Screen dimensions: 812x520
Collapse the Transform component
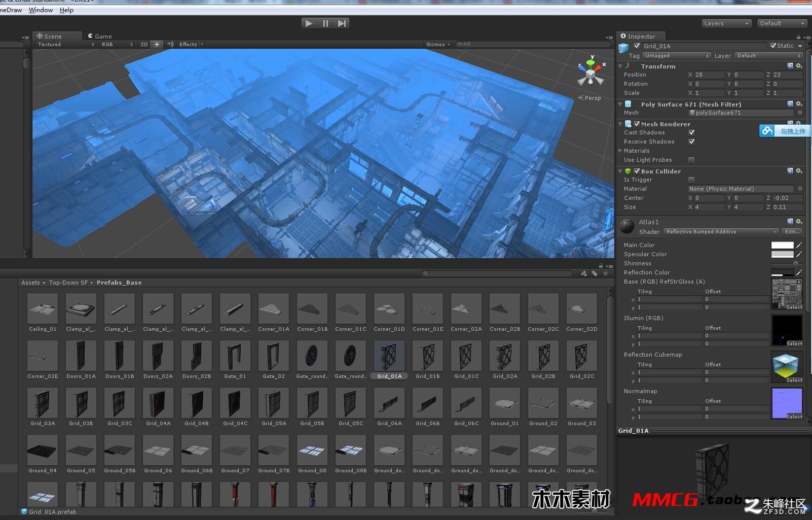(x=620, y=66)
